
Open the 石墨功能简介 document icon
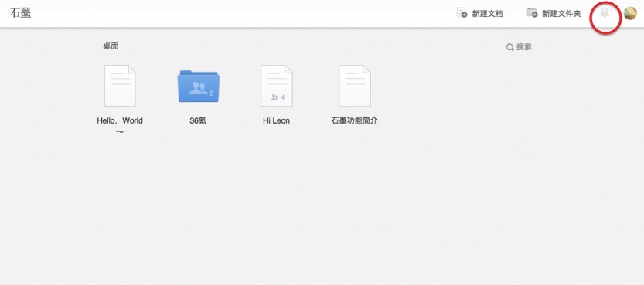[x=354, y=86]
